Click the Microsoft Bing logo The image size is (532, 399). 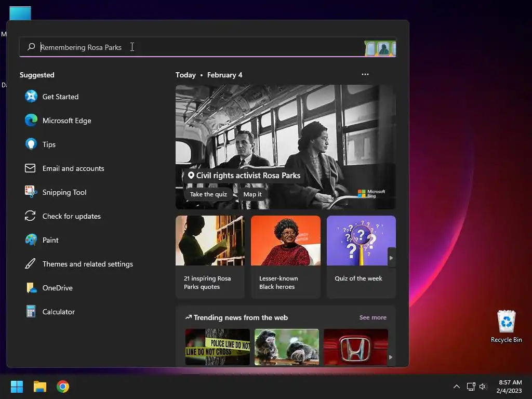(371, 193)
